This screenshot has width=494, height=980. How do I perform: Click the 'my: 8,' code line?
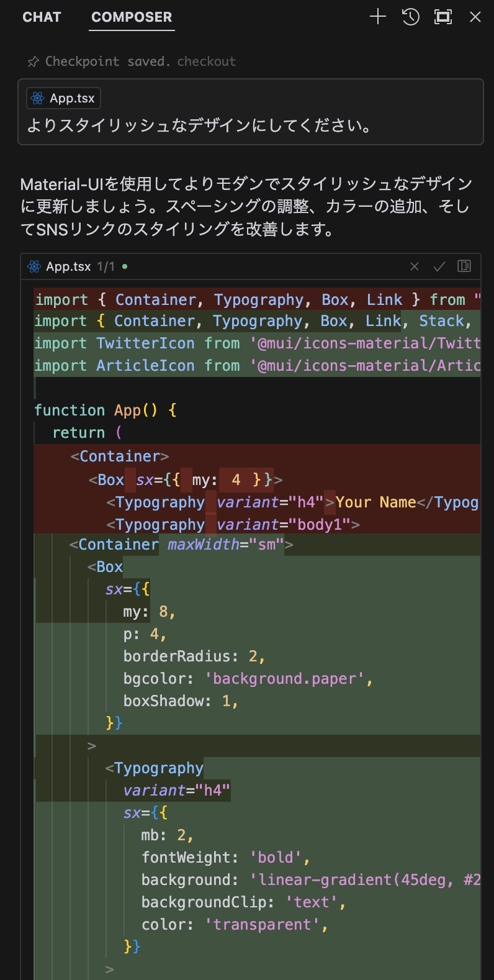tap(150, 612)
